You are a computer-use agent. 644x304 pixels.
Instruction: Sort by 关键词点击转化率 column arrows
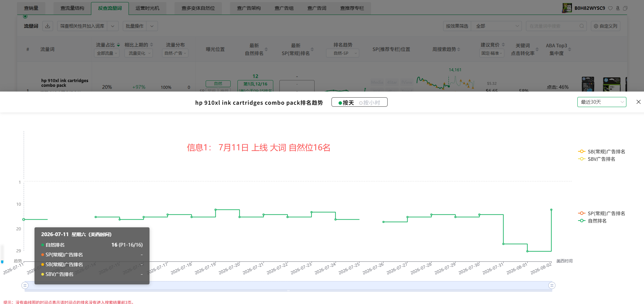coord(537,49)
